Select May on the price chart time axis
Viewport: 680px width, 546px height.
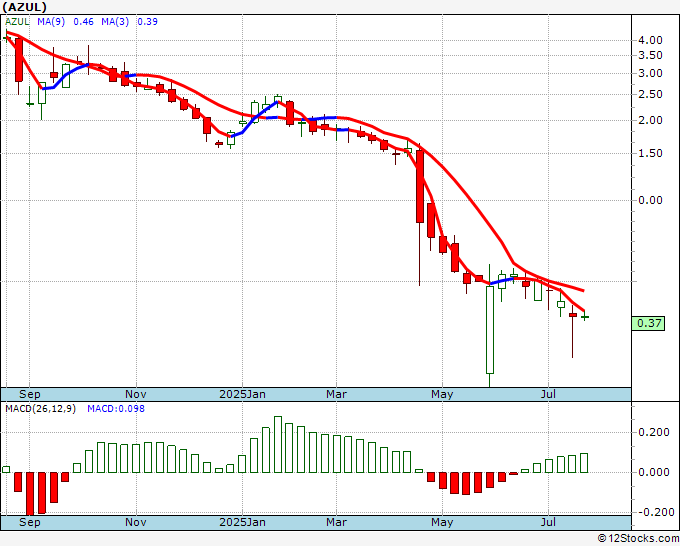[x=442, y=394]
